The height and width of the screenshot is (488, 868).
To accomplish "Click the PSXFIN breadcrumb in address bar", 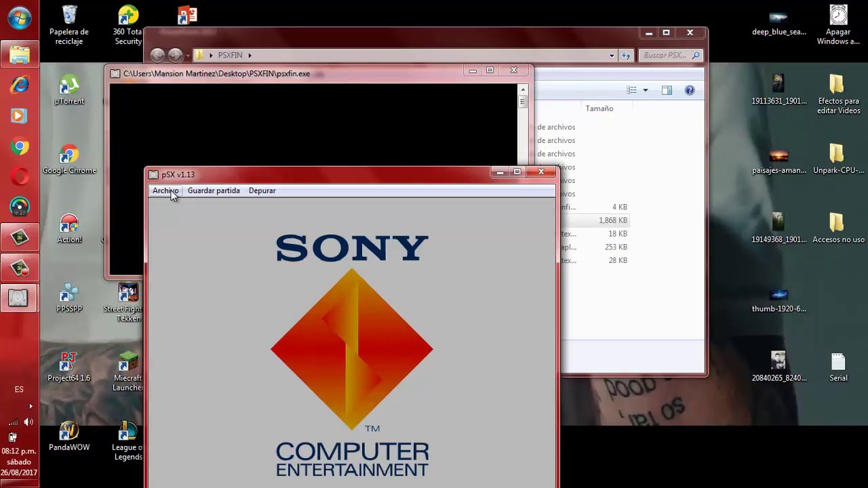I will (231, 55).
